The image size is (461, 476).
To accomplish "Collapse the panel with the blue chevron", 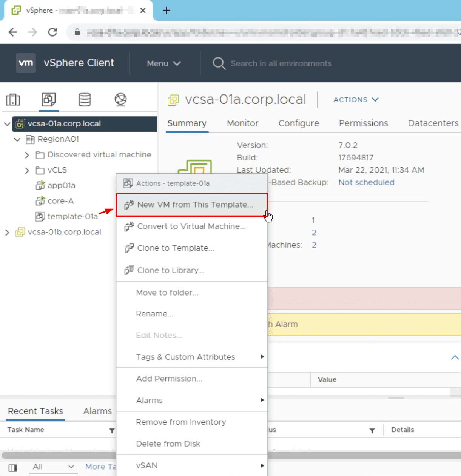I will click(x=455, y=357).
